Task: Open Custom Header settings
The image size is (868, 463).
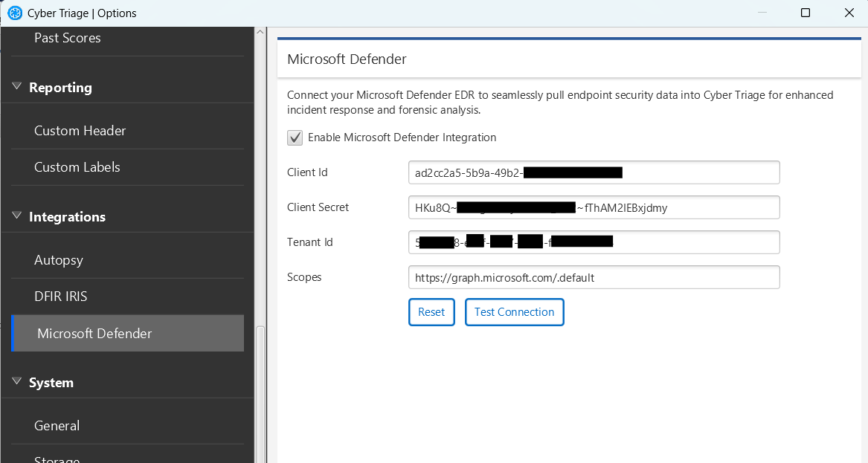Action: click(x=80, y=130)
